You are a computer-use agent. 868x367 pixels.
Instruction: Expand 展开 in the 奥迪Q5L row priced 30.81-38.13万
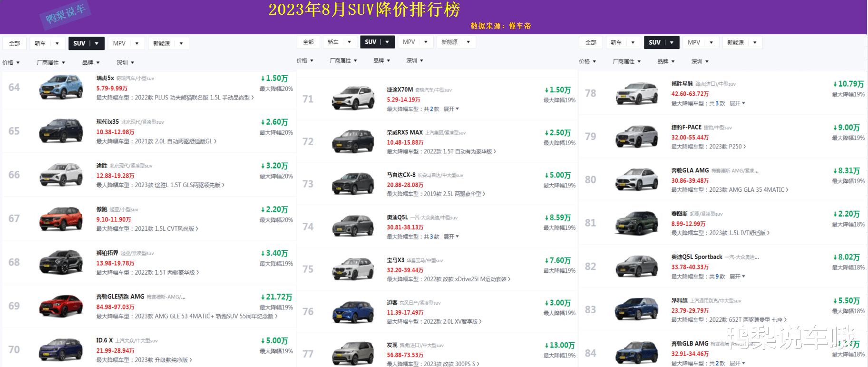(451, 237)
